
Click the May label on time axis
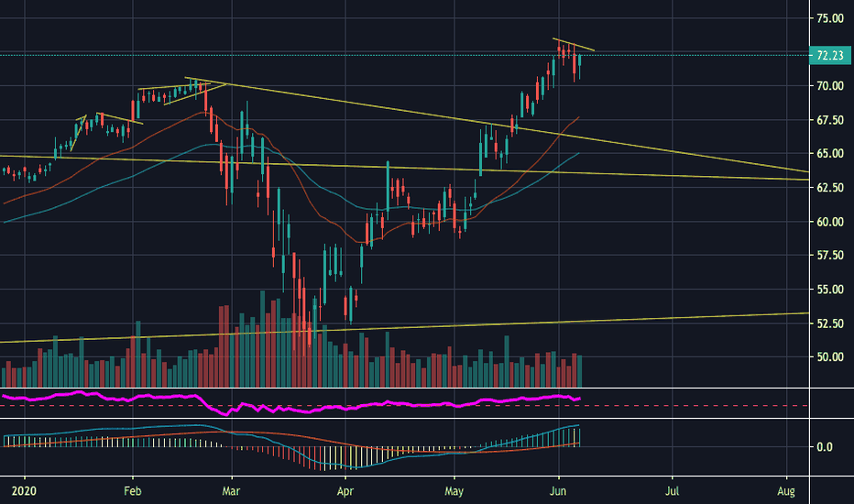454,491
